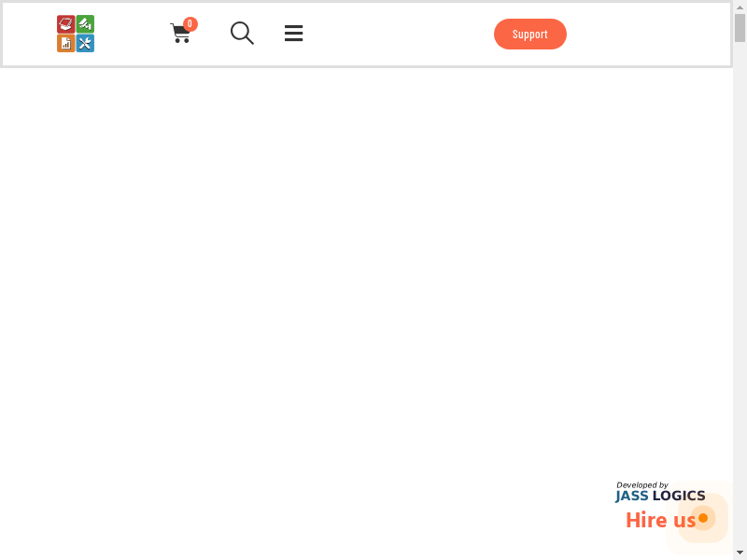Viewport: 747px width, 560px height.
Task: Follow the "Hire us" link
Action: point(659,520)
